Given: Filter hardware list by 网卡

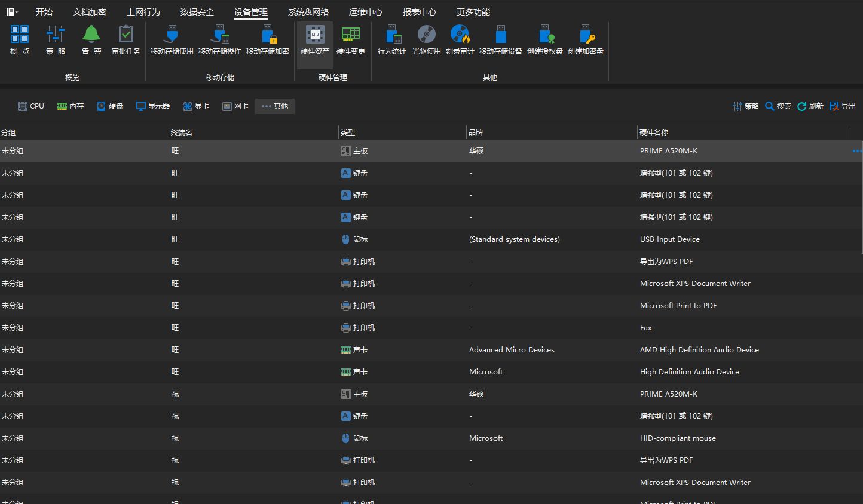Looking at the screenshot, I should click(x=235, y=106).
